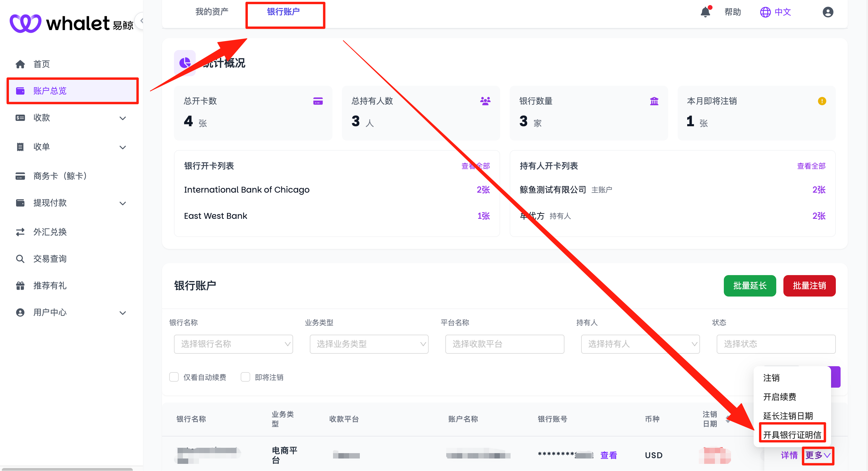Click the 首页 home icon in sidebar
This screenshot has width=868, height=471.
(x=20, y=64)
